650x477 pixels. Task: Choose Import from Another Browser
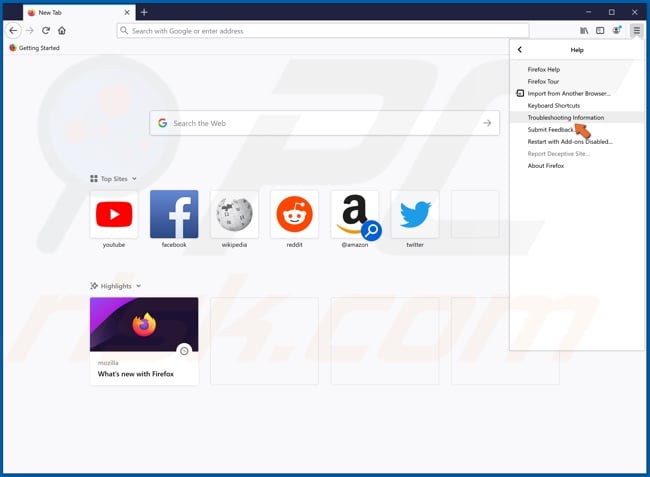click(x=577, y=94)
